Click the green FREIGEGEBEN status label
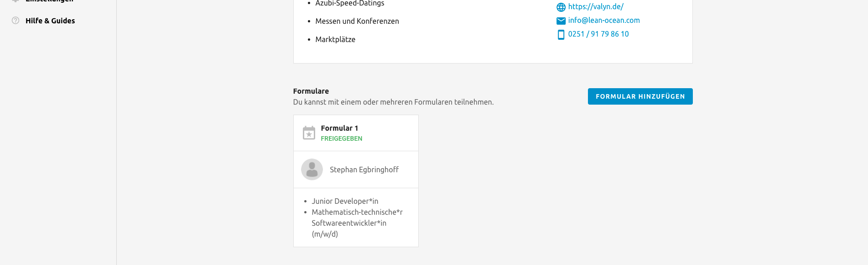868x265 pixels. pyautogui.click(x=342, y=138)
